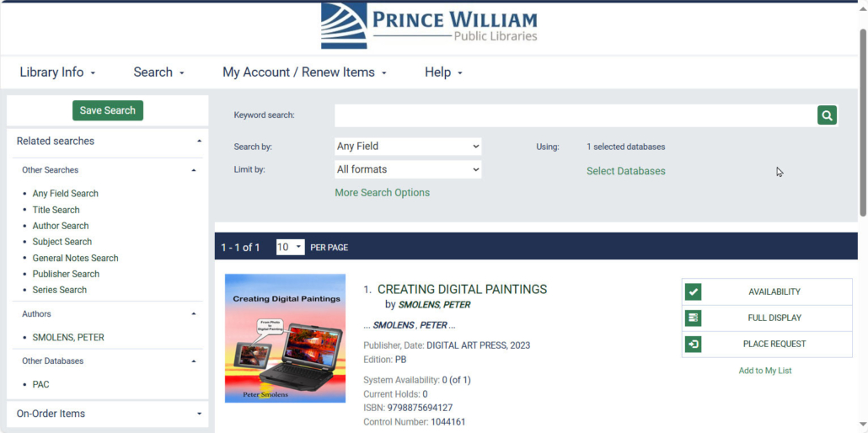Open the Help menu
Screen dimensions: 868x433
click(x=443, y=72)
